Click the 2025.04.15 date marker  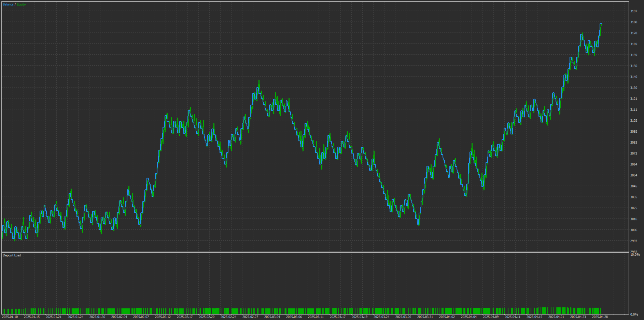(534, 317)
